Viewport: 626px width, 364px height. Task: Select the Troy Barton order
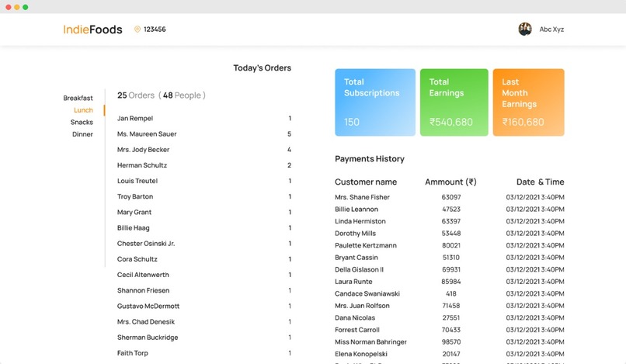(x=204, y=196)
